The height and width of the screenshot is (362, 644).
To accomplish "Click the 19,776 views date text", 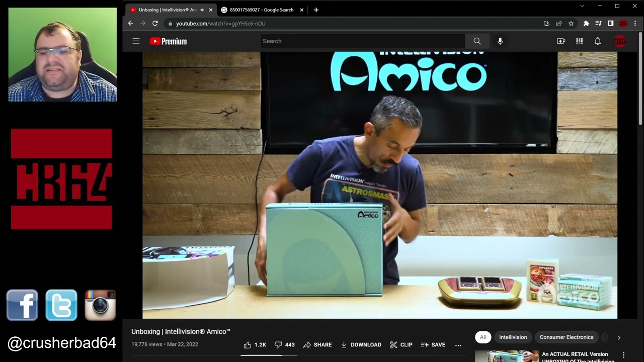I will pos(165,344).
